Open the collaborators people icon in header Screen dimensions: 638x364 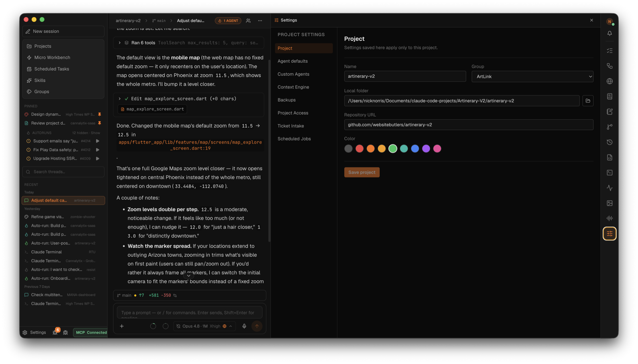click(248, 21)
